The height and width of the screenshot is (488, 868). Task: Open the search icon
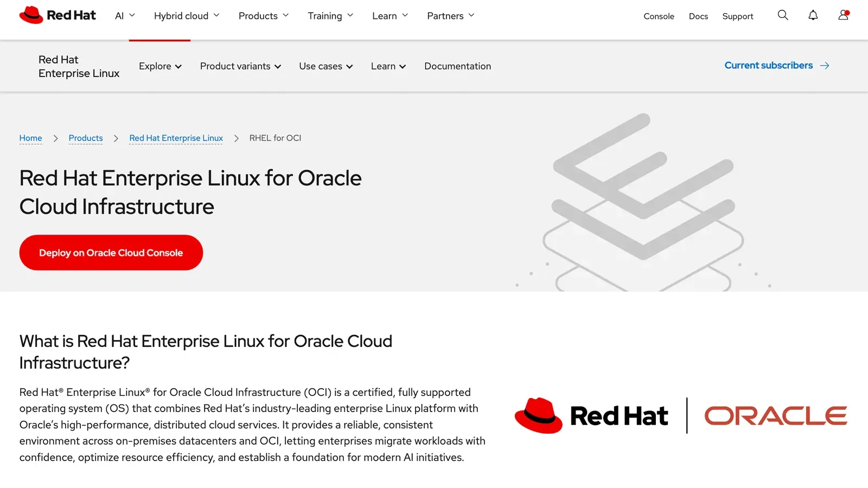[x=782, y=15]
